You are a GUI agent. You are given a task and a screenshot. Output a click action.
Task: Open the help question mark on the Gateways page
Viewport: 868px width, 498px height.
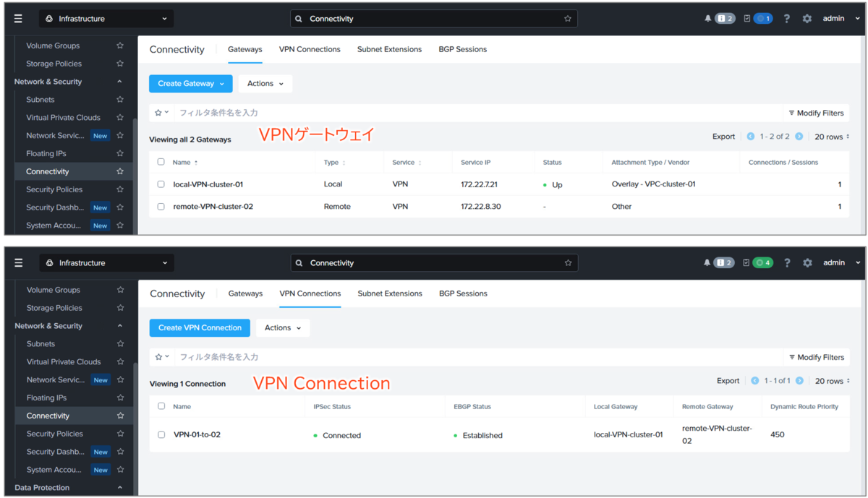[787, 19]
